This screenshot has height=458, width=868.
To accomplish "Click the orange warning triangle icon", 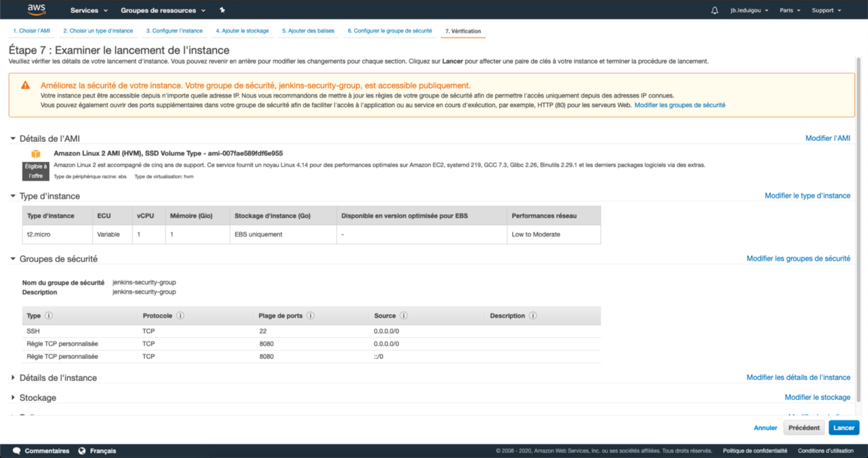I will 25,85.
